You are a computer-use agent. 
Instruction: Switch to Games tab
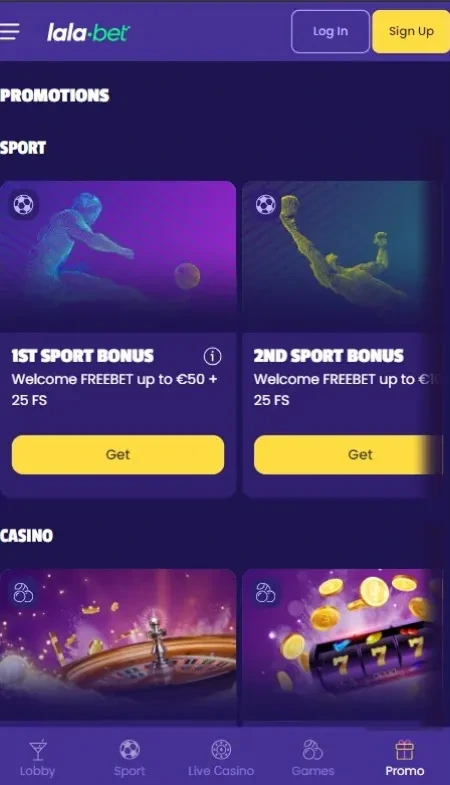313,758
